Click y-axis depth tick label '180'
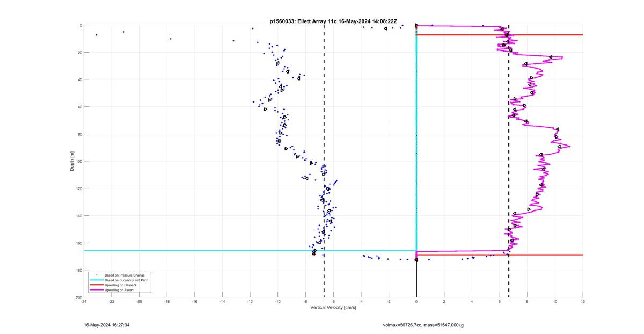Screen dimensions: 644x334 coord(78,270)
